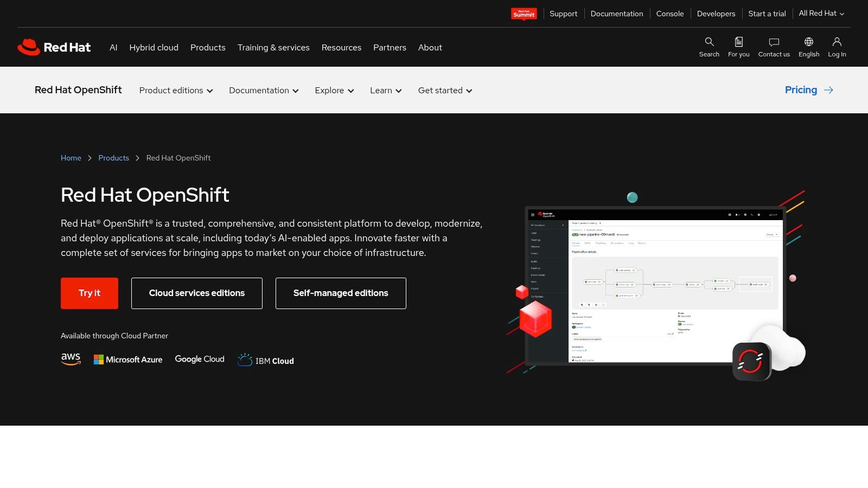Click the IBM Cloud logo

(x=266, y=360)
